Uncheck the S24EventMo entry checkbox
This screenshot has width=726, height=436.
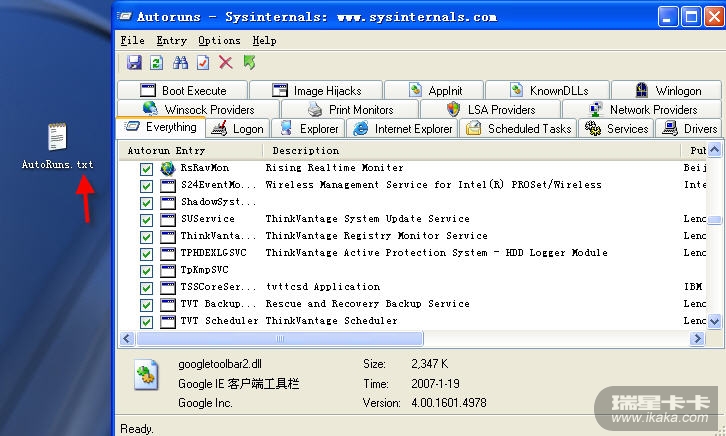point(146,186)
